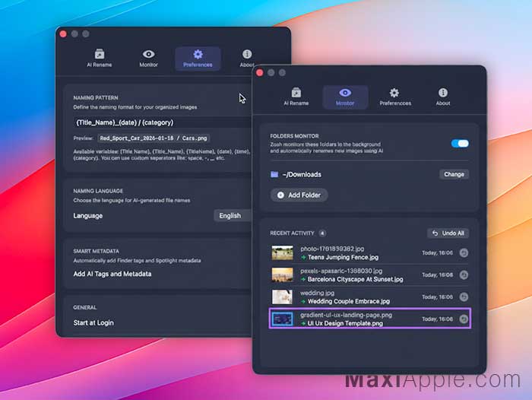This screenshot has width=532, height=400.
Task: Click Teena Jumping Fence.jpg new name
Action: pyautogui.click(x=343, y=257)
